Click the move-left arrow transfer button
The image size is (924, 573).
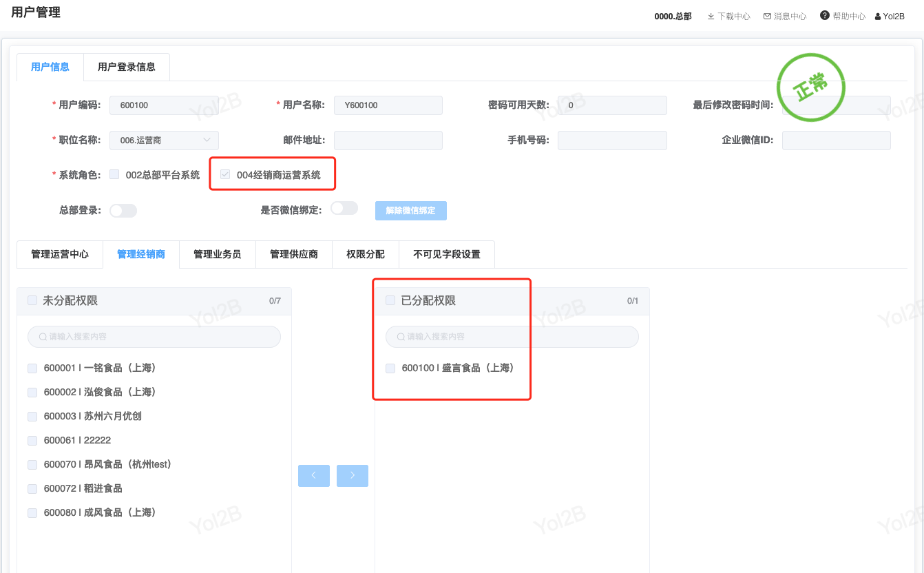coord(314,476)
